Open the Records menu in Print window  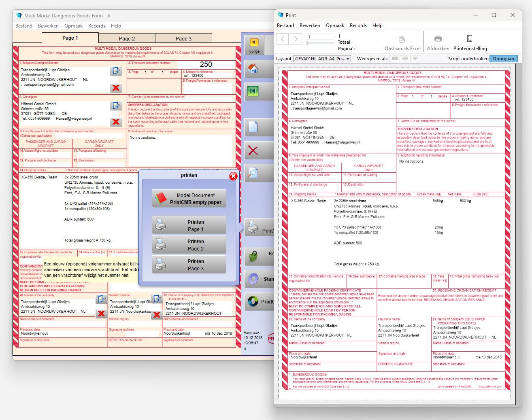(x=358, y=25)
